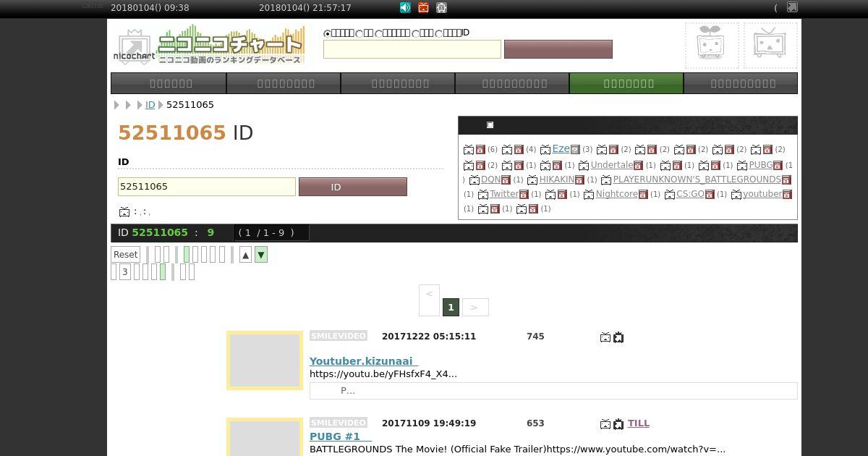Click TV icon before PLAYERUNKNOWN'S_BATTLEGROUNDS tag
868x456 pixels.
[606, 180]
